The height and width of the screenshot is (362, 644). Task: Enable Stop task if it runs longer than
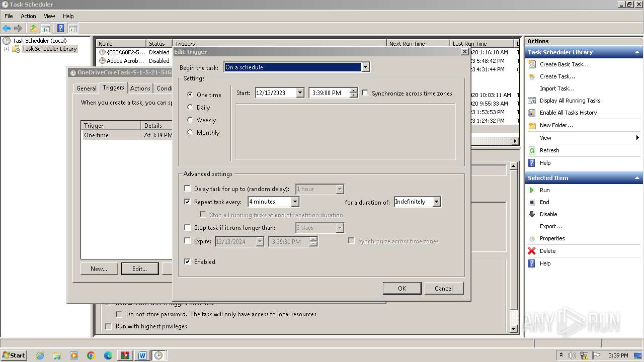[188, 227]
